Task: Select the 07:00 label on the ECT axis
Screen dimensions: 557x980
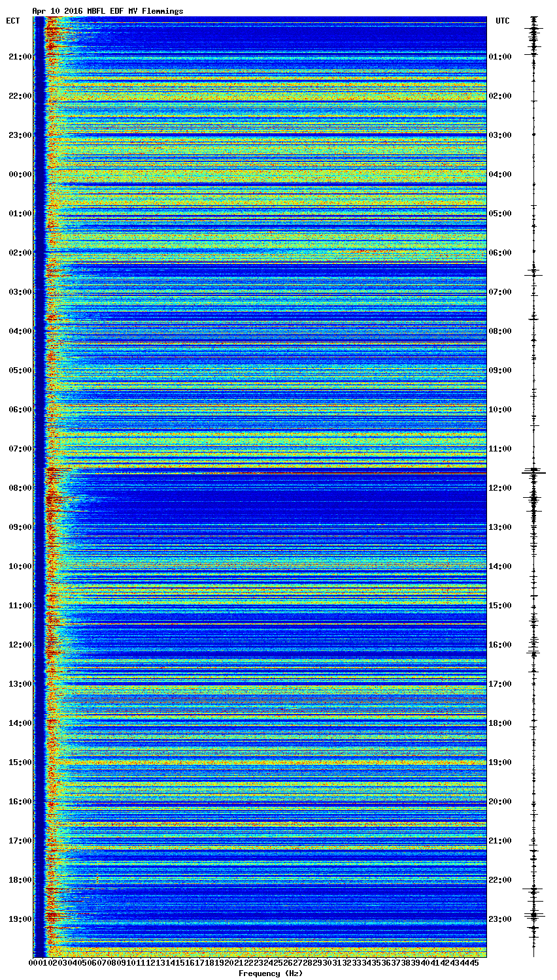Action: coord(20,449)
